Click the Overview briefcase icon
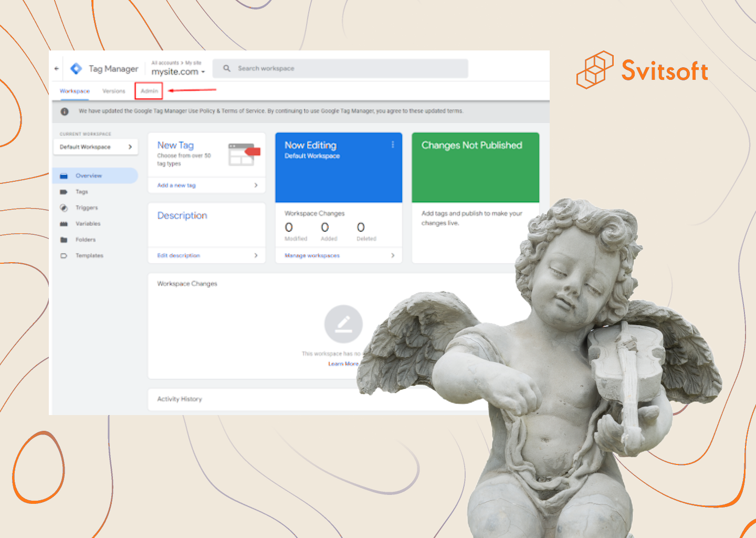The width and height of the screenshot is (756, 538). pos(64,176)
